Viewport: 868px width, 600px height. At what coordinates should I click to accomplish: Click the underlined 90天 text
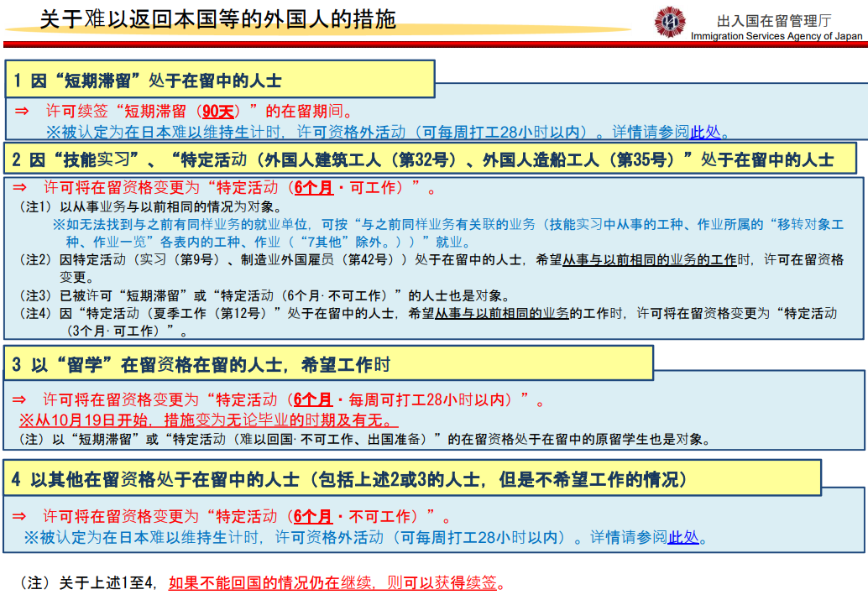[x=217, y=112]
